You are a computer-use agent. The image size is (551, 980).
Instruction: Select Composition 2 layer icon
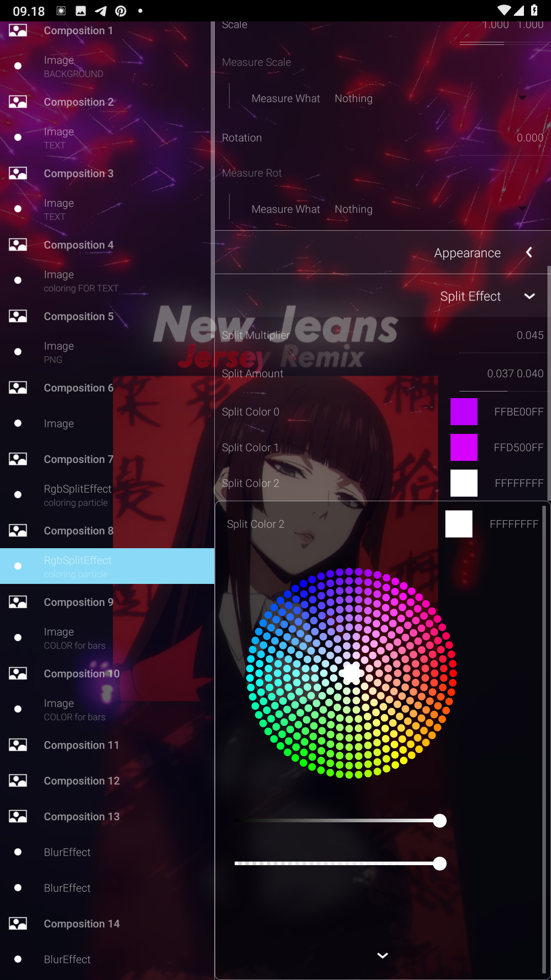18,102
